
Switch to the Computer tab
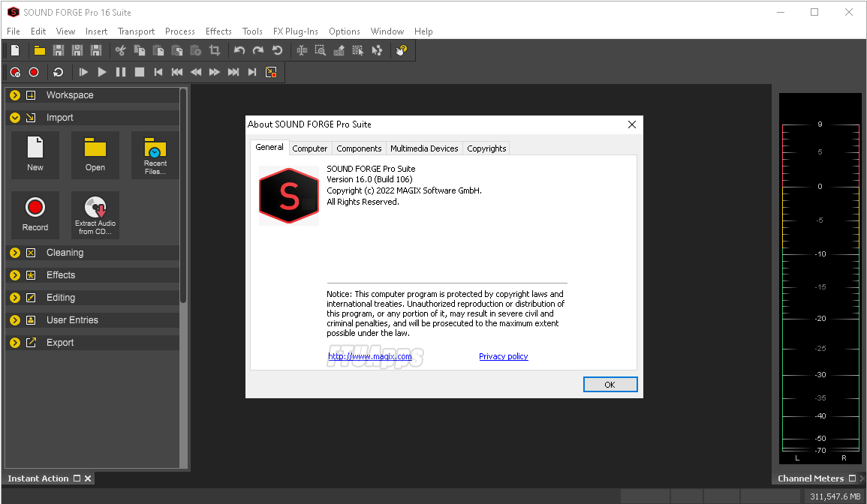tap(309, 148)
